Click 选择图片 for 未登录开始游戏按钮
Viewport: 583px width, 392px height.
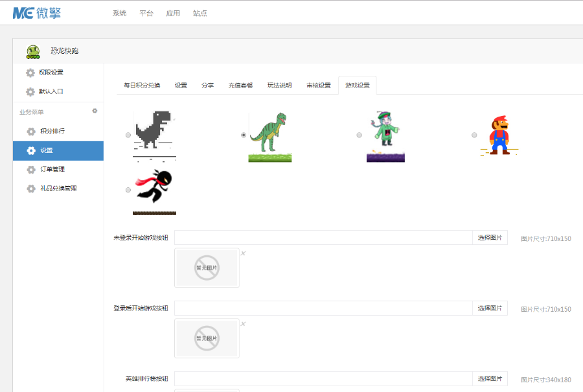490,237
